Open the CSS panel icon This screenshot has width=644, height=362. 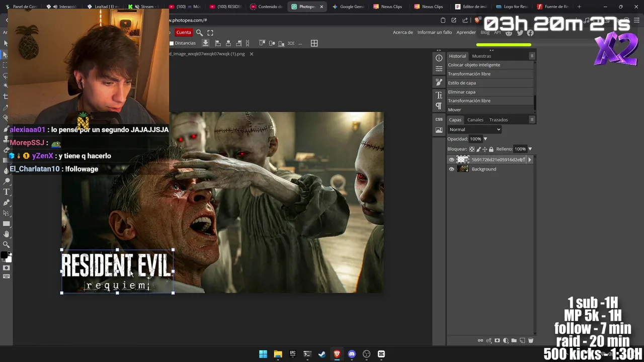(439, 119)
